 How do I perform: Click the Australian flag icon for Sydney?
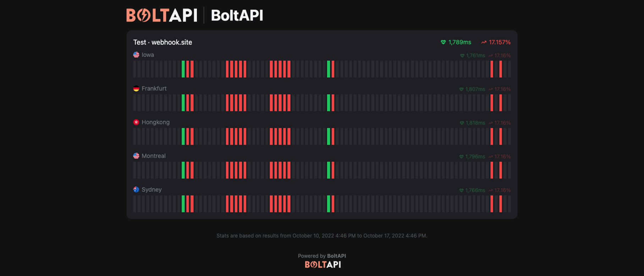click(136, 189)
